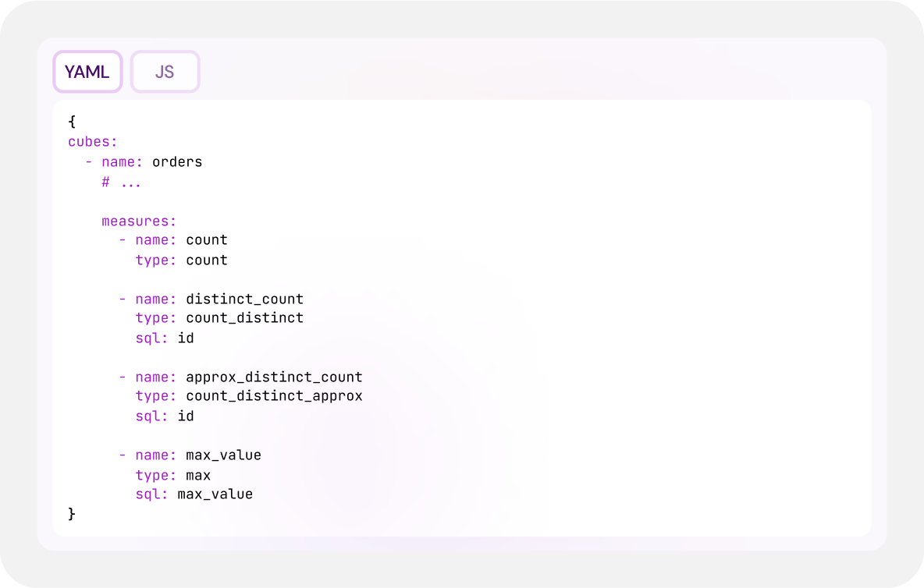
Task: Click the 'count_distinct_approx' type value
Action: pos(274,396)
